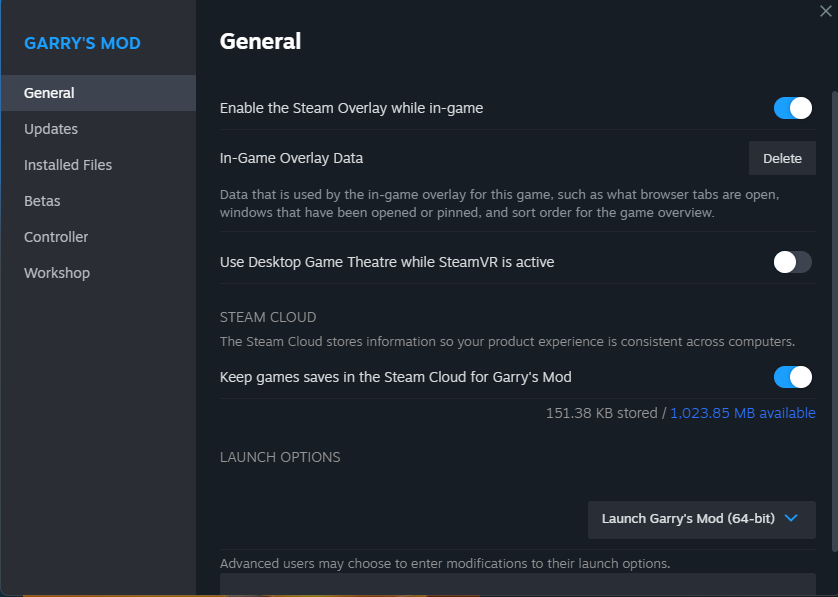This screenshot has height=597, width=838.
Task: Choose a different launch mode from the selector
Action: 701,519
